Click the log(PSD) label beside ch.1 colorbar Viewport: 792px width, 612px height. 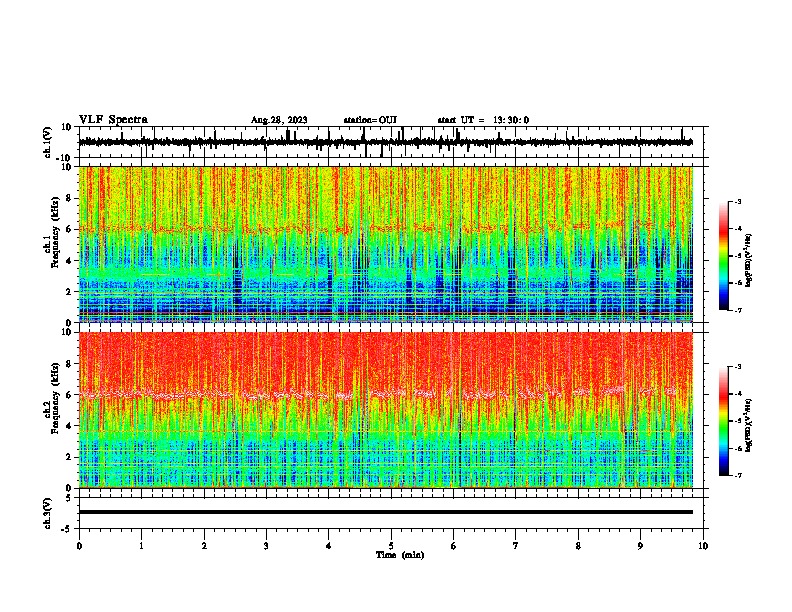(749, 261)
